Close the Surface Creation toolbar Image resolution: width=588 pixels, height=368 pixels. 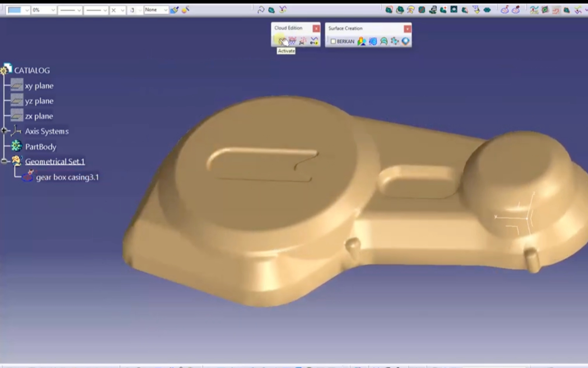407,29
